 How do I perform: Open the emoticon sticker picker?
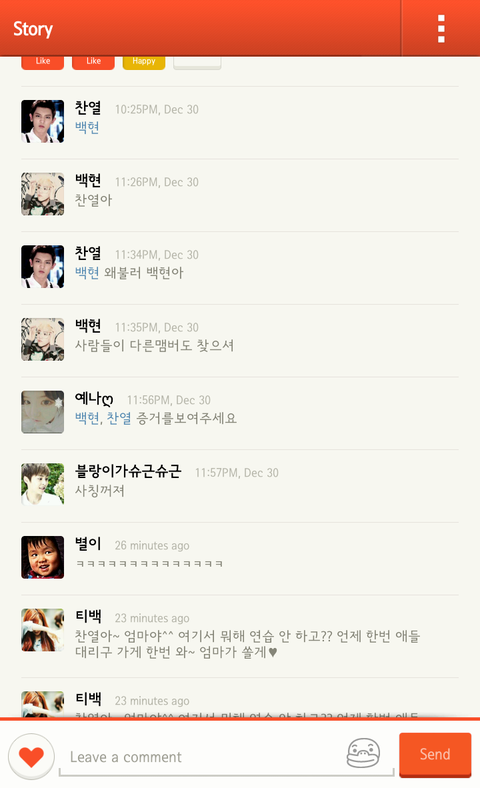tap(363, 753)
